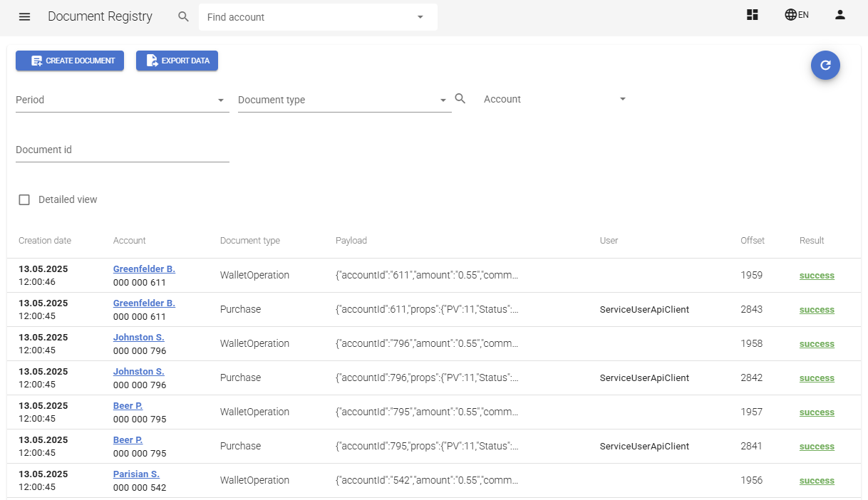Open the hamburger navigation menu
The height and width of the screenshot is (500, 868).
(x=24, y=16)
